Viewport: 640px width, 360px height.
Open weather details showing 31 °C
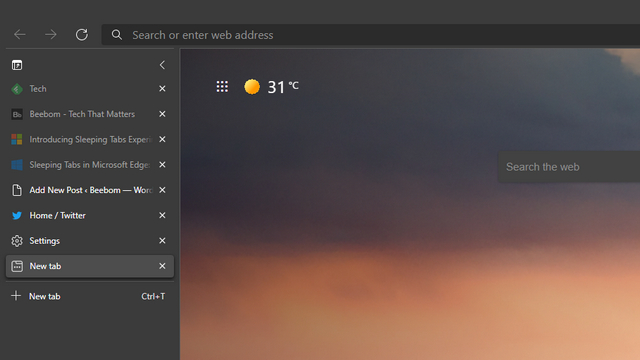point(283,87)
